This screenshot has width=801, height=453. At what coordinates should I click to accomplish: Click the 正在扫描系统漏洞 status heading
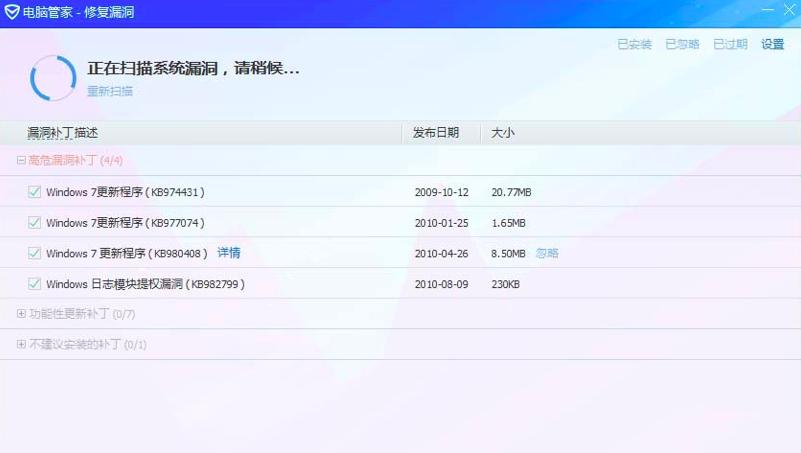[x=193, y=68]
